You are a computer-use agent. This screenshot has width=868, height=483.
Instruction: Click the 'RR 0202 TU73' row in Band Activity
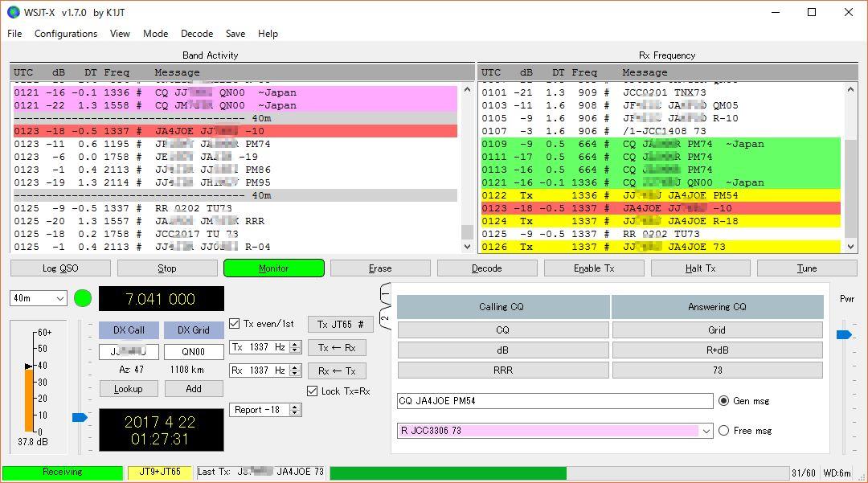[235, 209]
